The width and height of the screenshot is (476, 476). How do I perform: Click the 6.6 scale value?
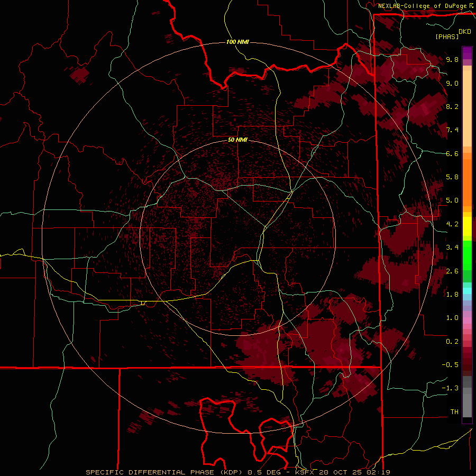point(452,153)
